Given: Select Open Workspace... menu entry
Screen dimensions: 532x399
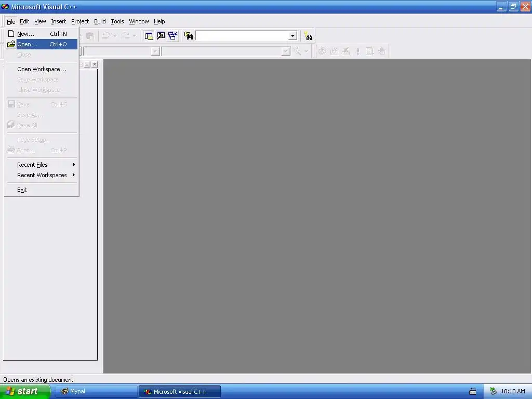Looking at the screenshot, I should click(x=42, y=69).
